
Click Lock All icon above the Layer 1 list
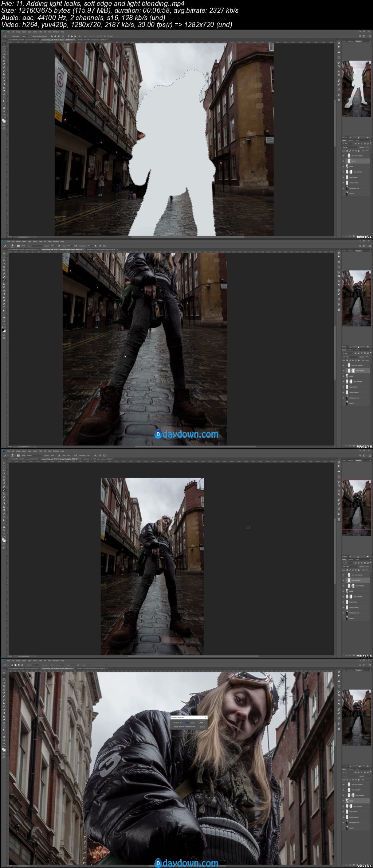tap(359, 151)
